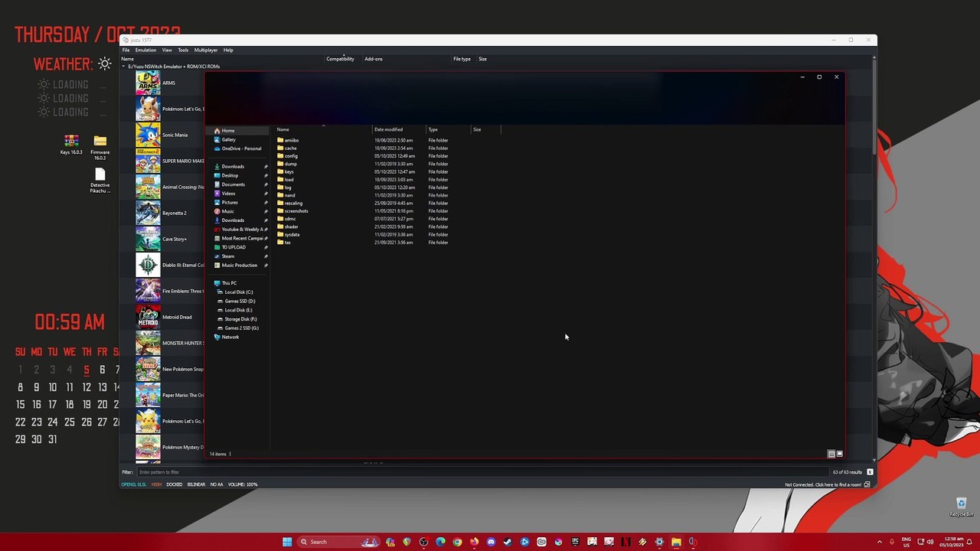Select the tas folder
980x551 pixels.
(287, 242)
